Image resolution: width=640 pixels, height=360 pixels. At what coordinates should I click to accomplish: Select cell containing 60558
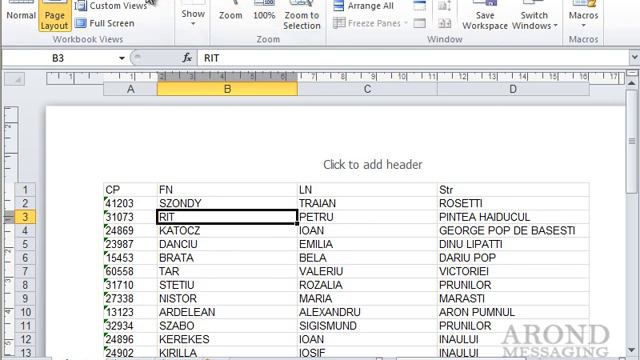tap(130, 271)
